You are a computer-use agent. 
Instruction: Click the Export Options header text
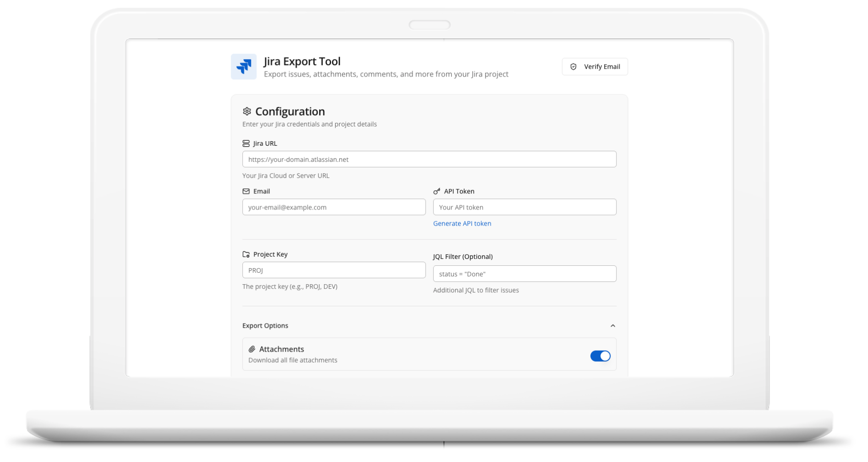265,325
